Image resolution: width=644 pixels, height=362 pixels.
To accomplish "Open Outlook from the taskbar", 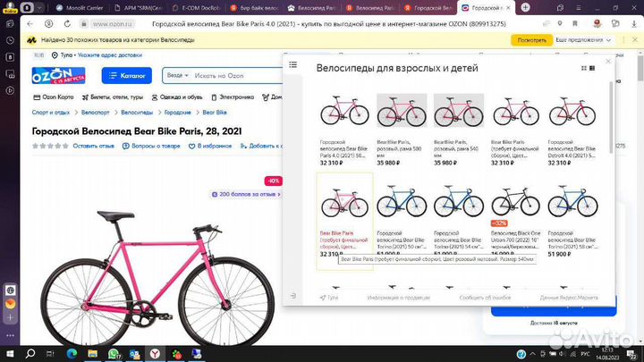I will [134, 354].
